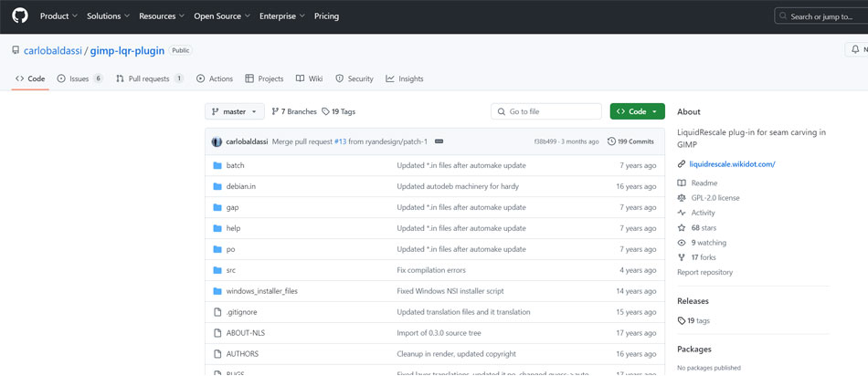Image resolution: width=868 pixels, height=376 pixels.
Task: View the 7 Branches link
Action: click(294, 111)
